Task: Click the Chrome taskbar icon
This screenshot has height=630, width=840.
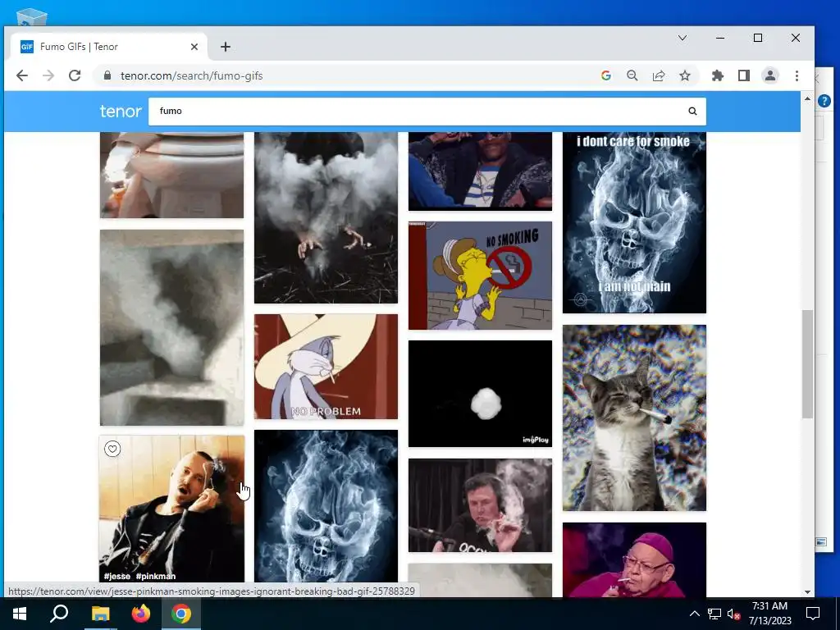Action: 181,614
